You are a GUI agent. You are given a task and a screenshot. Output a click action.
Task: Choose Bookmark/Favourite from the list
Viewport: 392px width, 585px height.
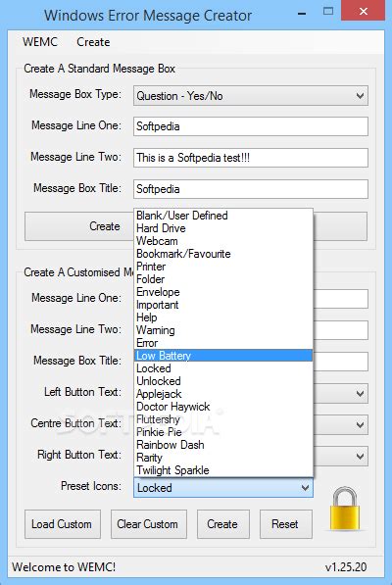(x=223, y=254)
